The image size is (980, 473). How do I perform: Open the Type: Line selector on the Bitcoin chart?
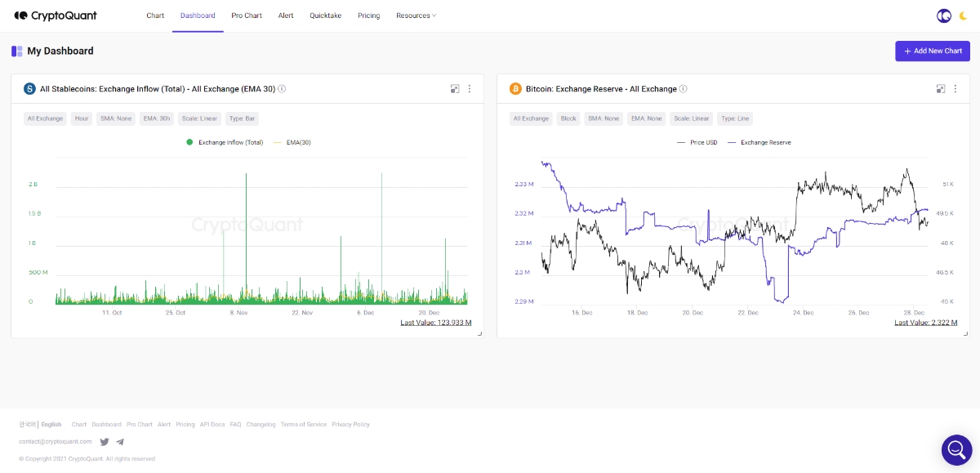[735, 118]
